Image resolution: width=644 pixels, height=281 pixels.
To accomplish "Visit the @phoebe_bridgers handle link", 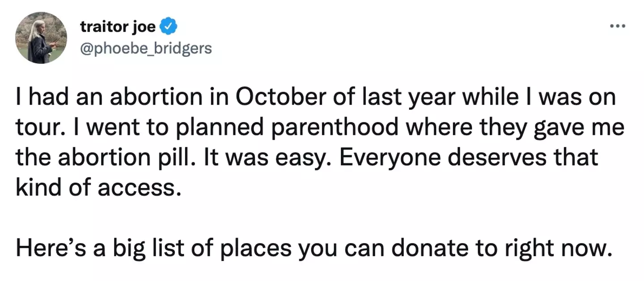I will point(146,48).
